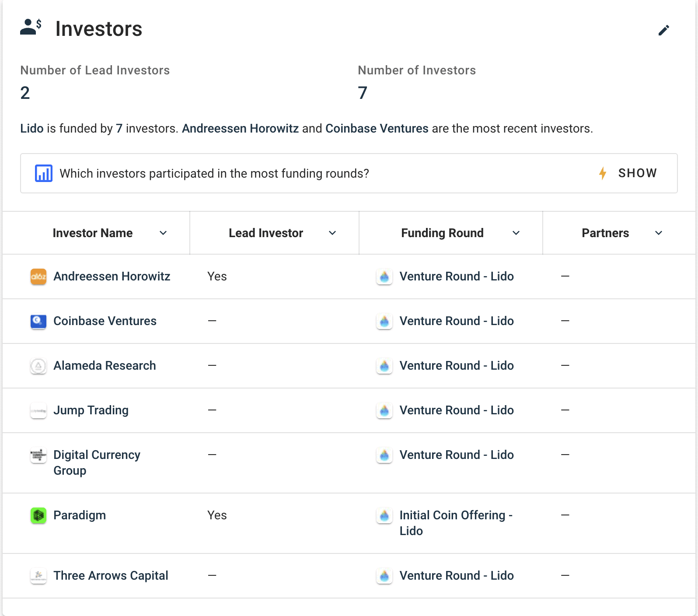Open the Partners column dropdown chevron

[659, 233]
